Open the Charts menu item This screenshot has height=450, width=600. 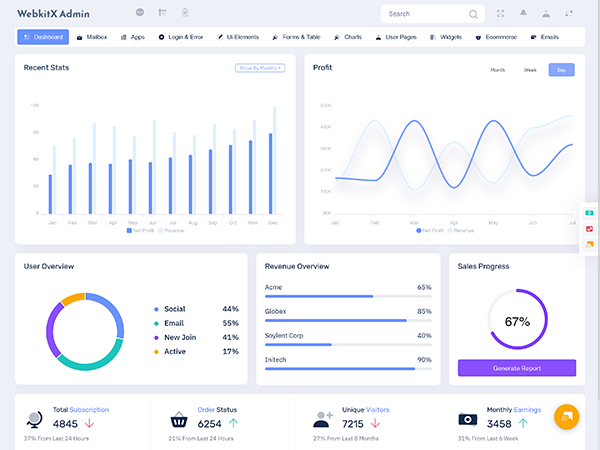click(x=348, y=37)
